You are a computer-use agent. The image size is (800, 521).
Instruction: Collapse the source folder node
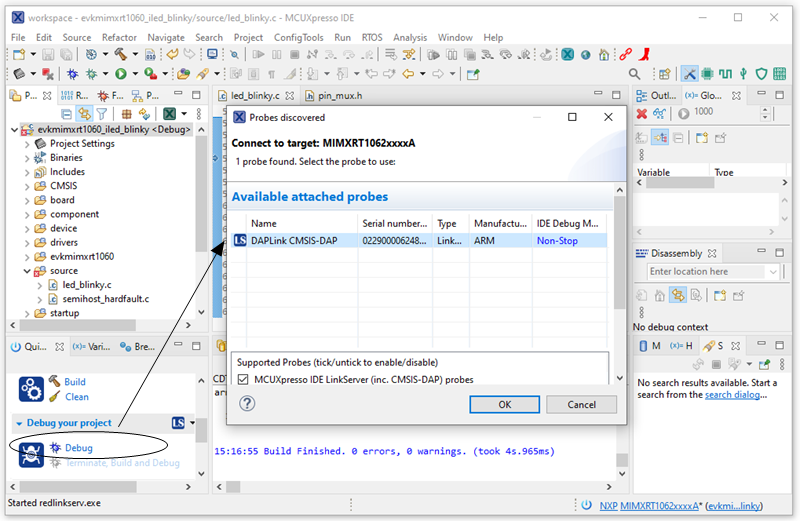(27, 271)
